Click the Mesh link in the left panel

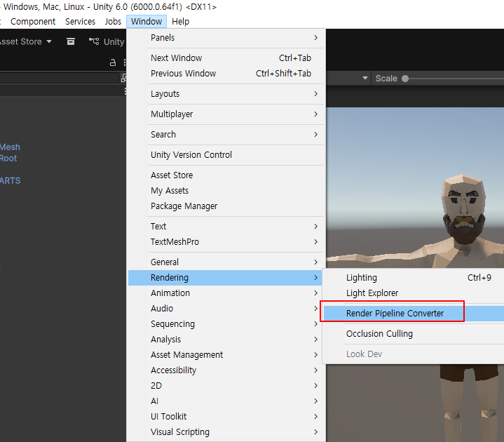tap(10, 147)
